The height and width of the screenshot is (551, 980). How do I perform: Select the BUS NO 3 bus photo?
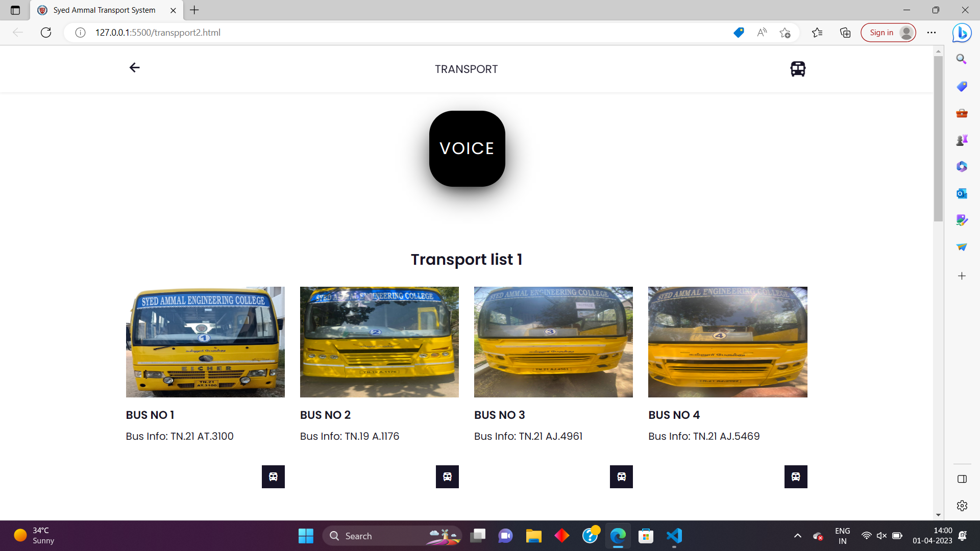(x=553, y=342)
